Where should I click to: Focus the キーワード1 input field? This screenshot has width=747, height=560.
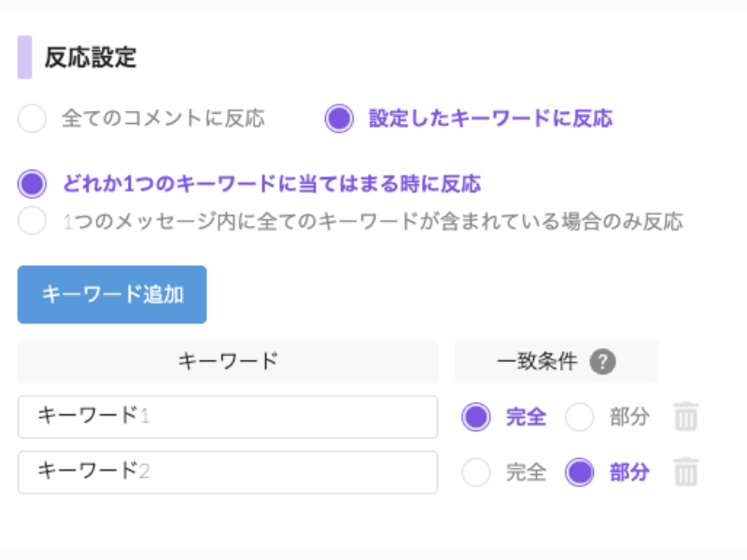227,416
